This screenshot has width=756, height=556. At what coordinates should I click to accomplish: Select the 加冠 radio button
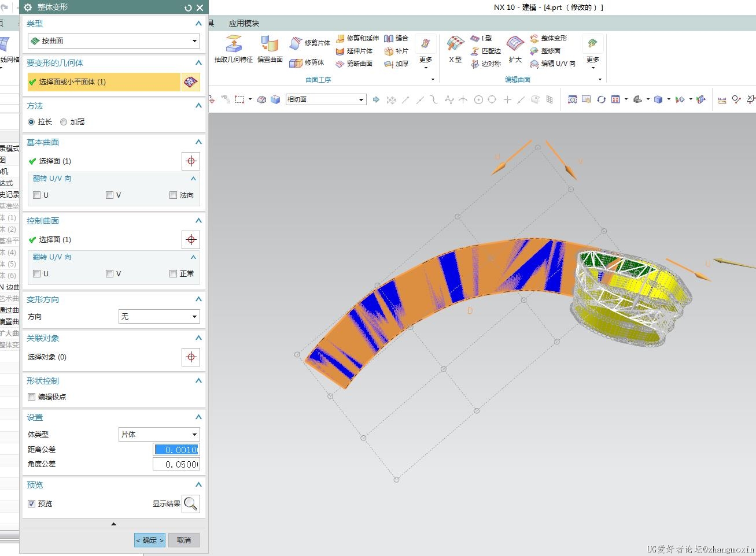pyautogui.click(x=64, y=122)
